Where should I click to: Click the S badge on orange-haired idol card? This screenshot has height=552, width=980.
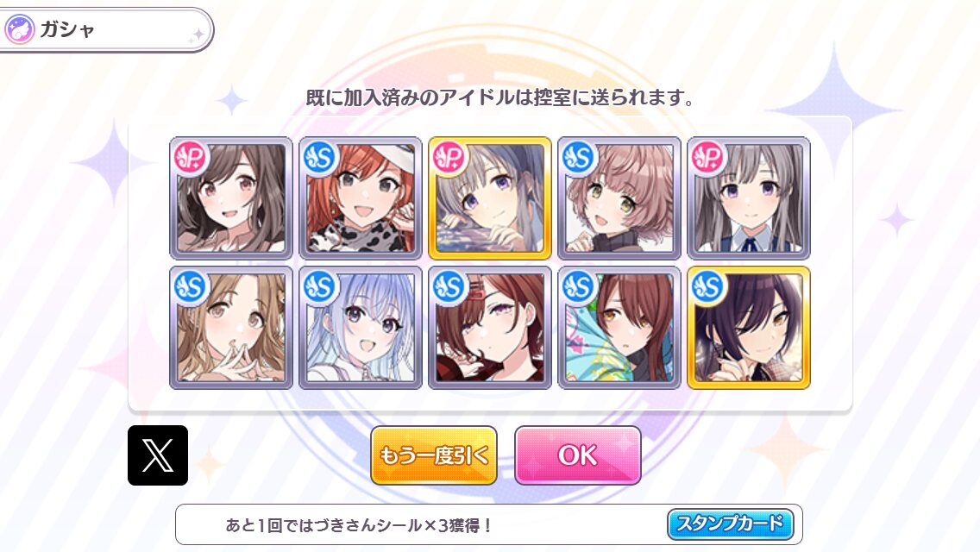[x=320, y=157]
